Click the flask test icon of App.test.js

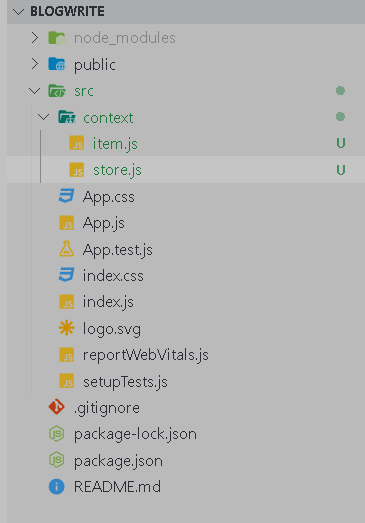[x=66, y=249]
